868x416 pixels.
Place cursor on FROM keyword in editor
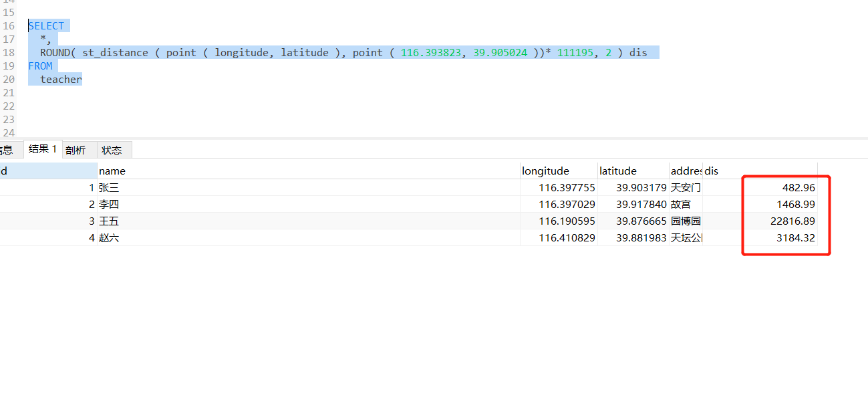pyautogui.click(x=40, y=66)
